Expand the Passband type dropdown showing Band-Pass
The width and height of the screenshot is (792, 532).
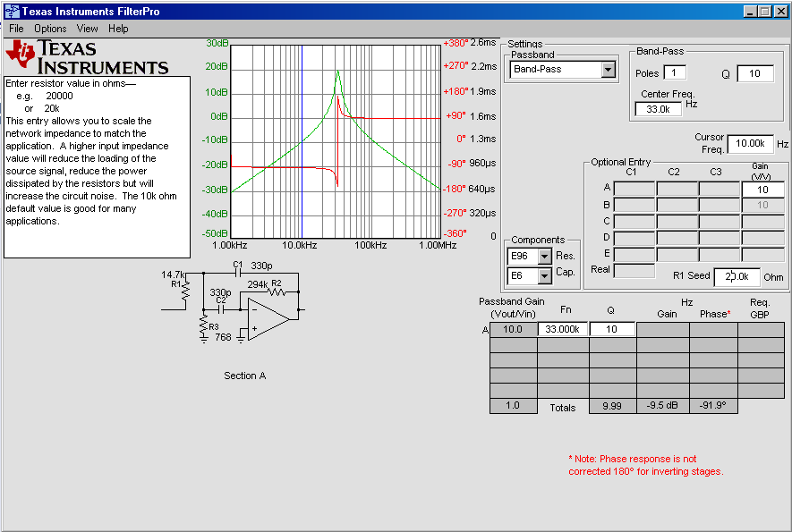click(x=609, y=70)
